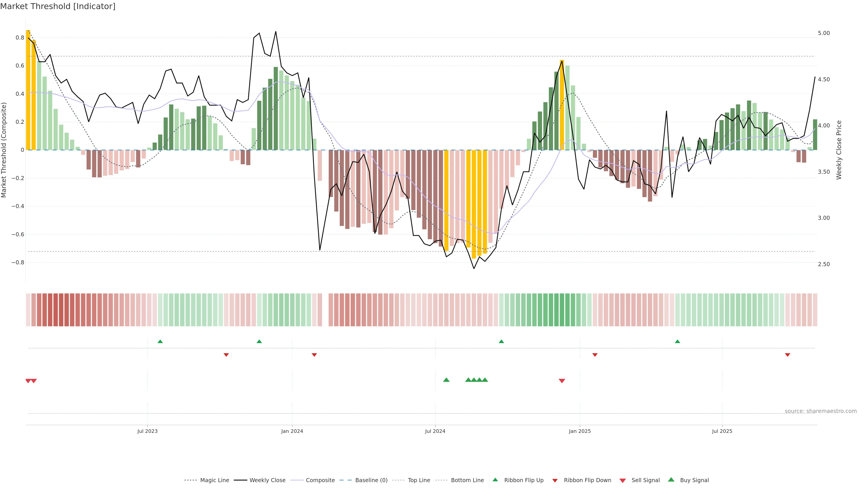Hide the Baseline (0) series via legend
Screen dimensions: 868x488
(371, 480)
